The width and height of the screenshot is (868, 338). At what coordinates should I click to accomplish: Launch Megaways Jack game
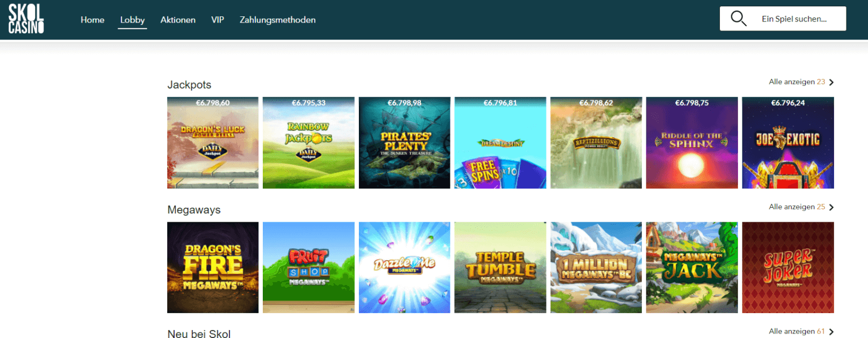[692, 267]
